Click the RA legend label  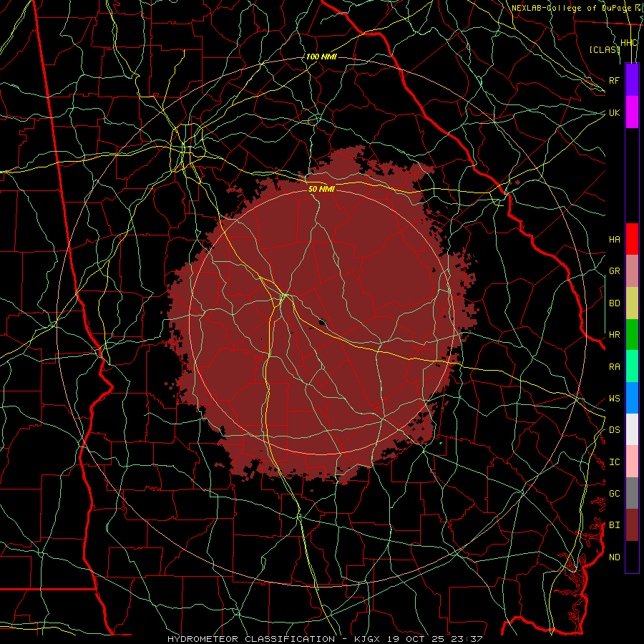[x=615, y=367]
